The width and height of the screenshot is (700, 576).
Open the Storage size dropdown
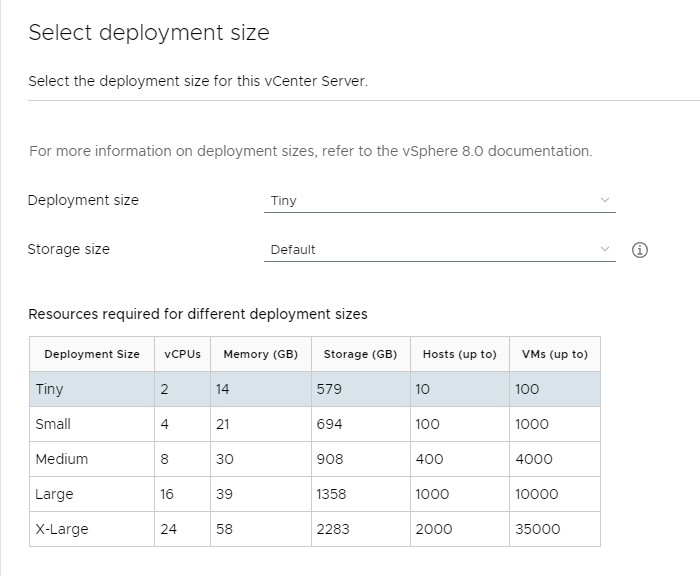coord(440,250)
